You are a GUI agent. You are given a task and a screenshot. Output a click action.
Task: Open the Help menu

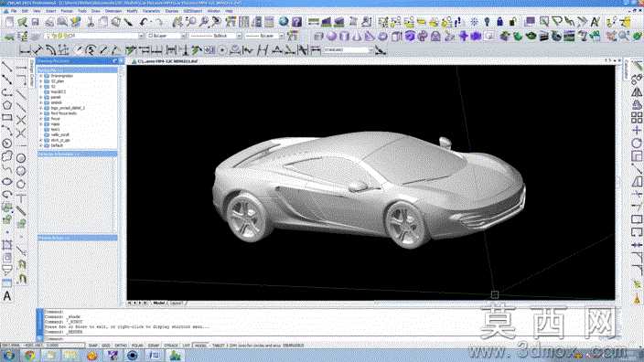(230, 11)
